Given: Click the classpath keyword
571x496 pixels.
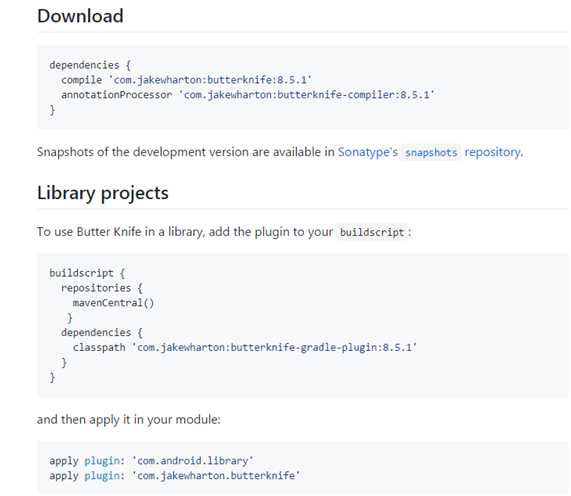Looking at the screenshot, I should tap(99, 347).
